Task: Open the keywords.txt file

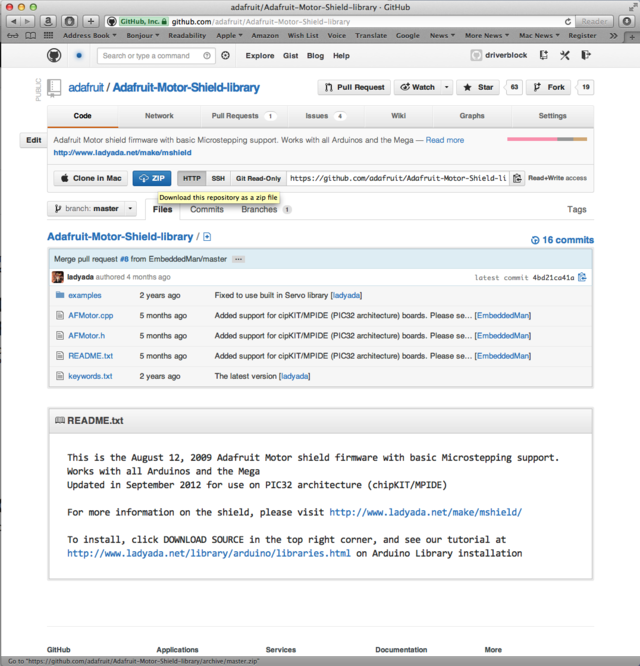Action: click(90, 376)
